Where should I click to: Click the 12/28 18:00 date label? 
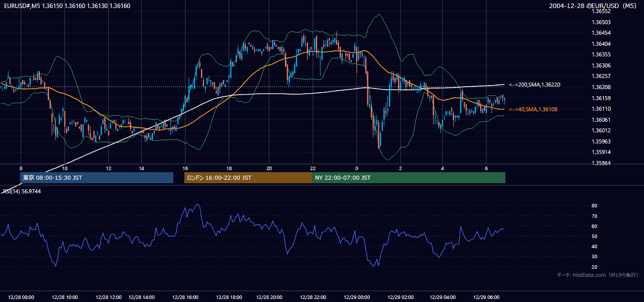coord(229,297)
